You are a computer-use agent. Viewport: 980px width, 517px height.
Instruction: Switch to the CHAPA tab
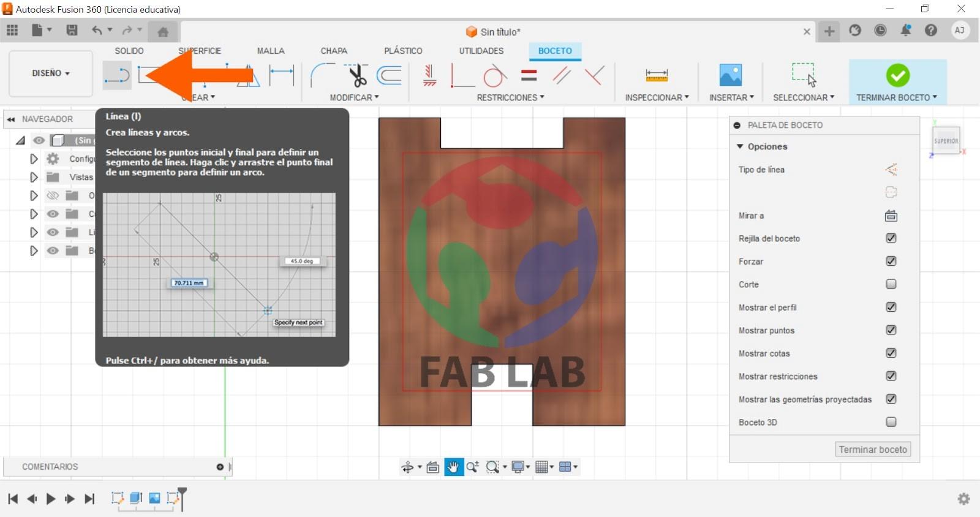(x=334, y=51)
